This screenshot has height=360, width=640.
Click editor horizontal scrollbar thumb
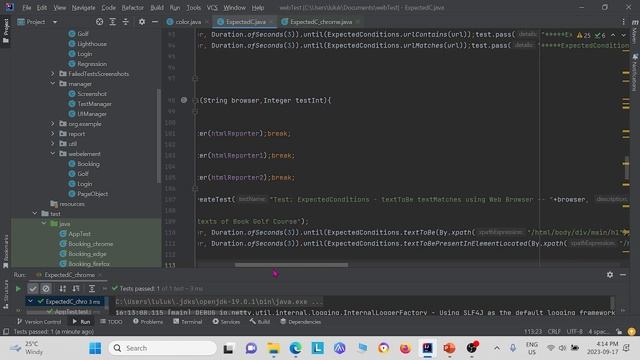point(291,265)
